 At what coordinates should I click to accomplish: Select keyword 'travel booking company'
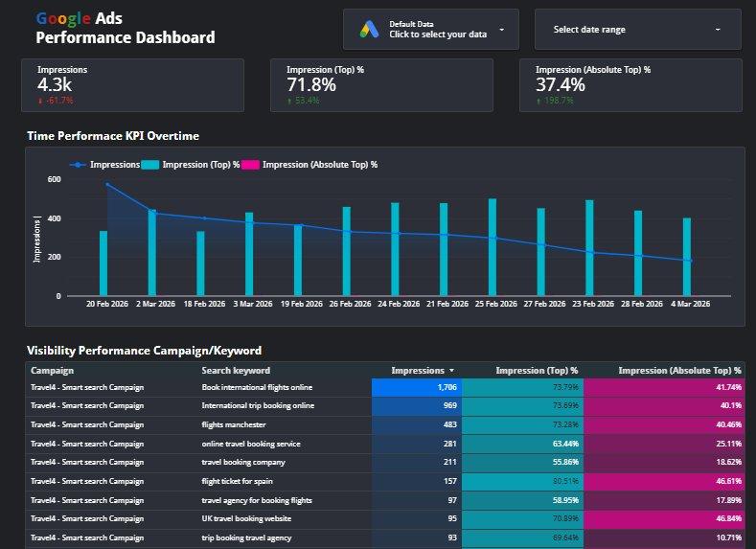(243, 462)
